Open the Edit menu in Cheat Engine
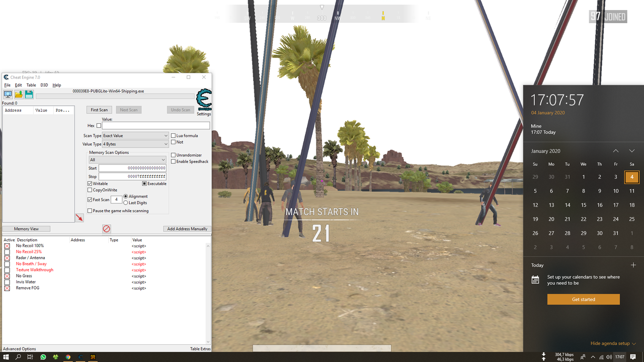Image resolution: width=644 pixels, height=362 pixels. (18, 85)
